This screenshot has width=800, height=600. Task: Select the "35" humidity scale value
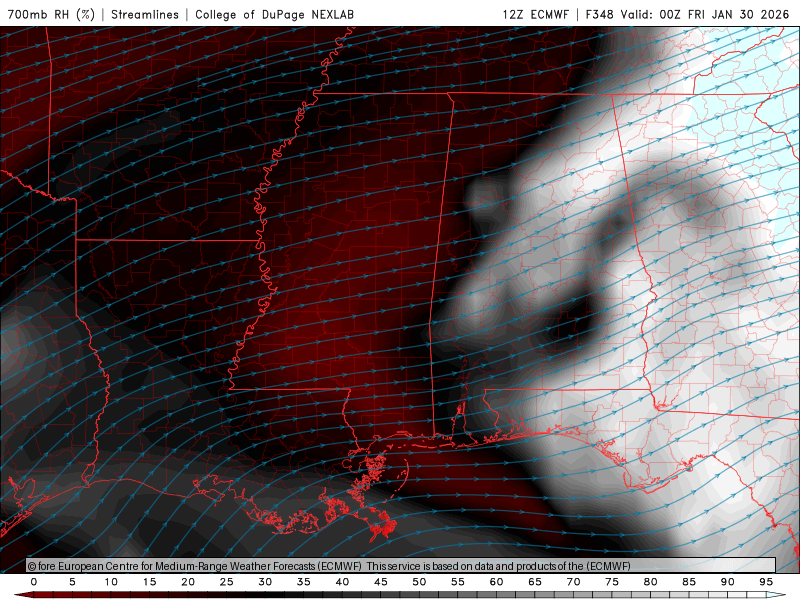(x=304, y=582)
